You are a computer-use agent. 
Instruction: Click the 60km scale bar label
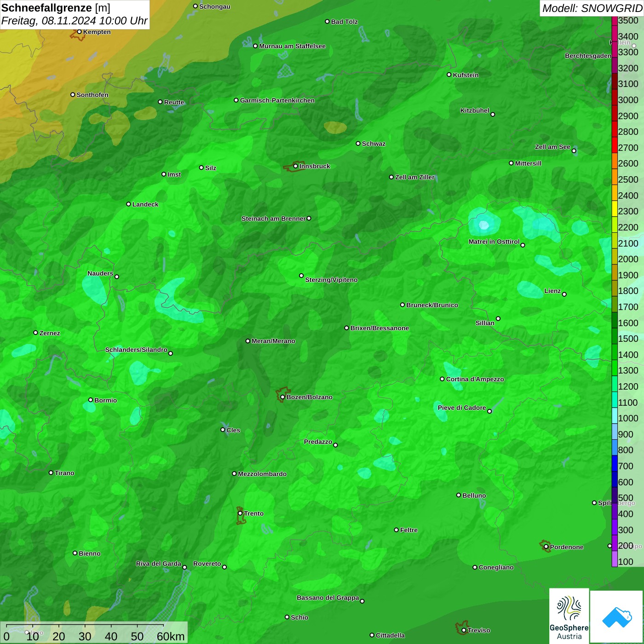[x=171, y=636]
